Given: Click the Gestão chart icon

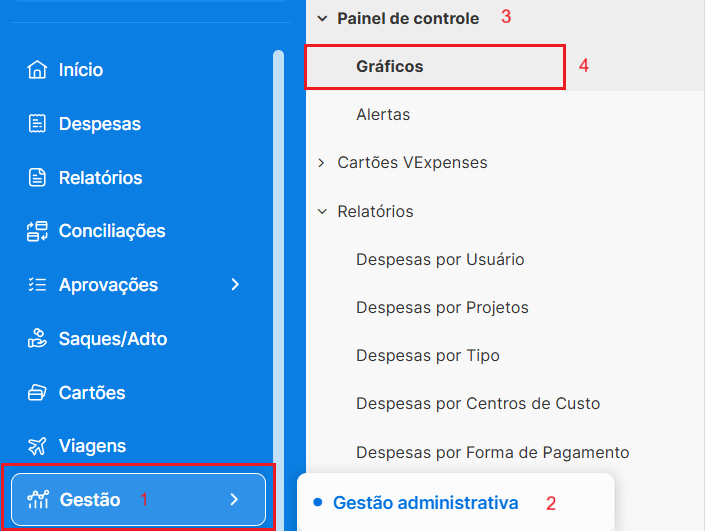Looking at the screenshot, I should point(39,499).
